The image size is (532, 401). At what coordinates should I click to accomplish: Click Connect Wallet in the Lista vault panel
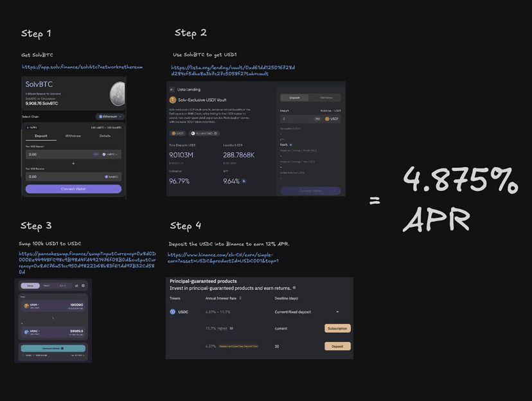tap(310, 191)
